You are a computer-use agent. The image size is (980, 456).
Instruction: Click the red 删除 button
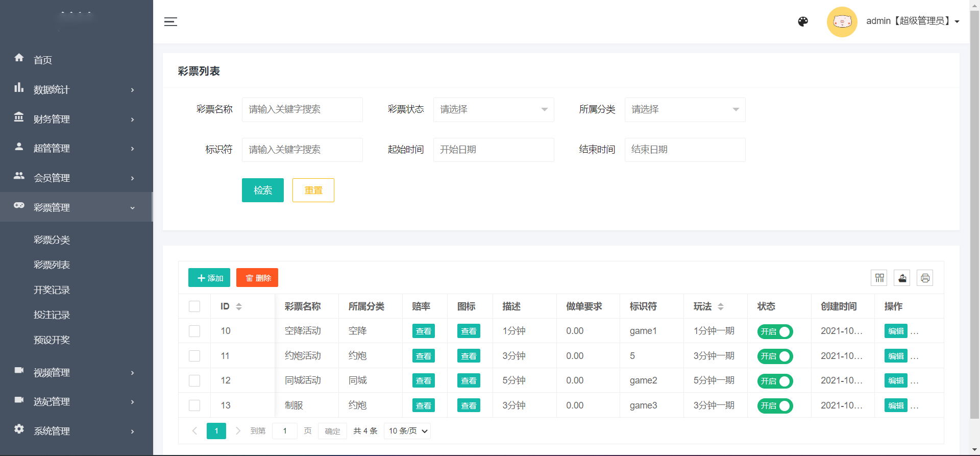(x=257, y=278)
